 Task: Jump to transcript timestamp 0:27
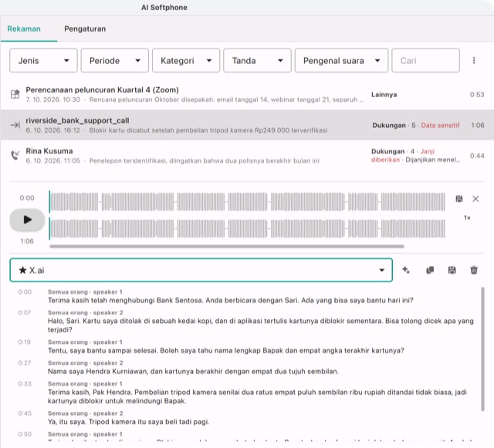[x=25, y=363]
